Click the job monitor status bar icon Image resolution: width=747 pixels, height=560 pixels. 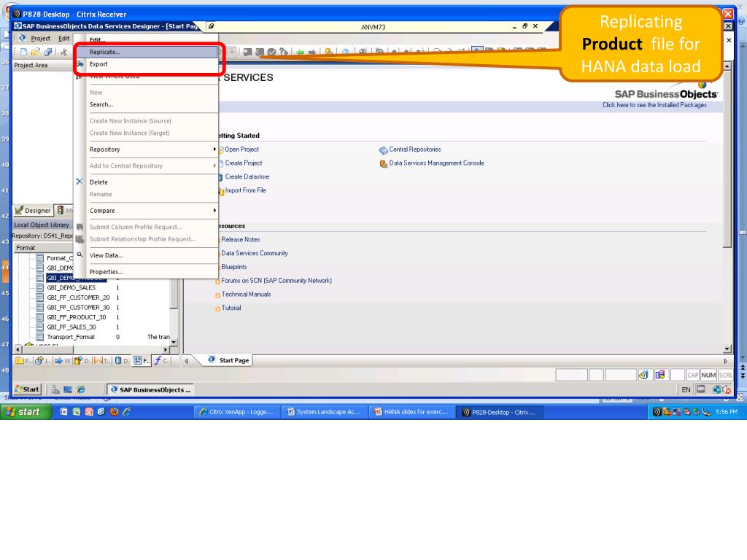coord(643,375)
